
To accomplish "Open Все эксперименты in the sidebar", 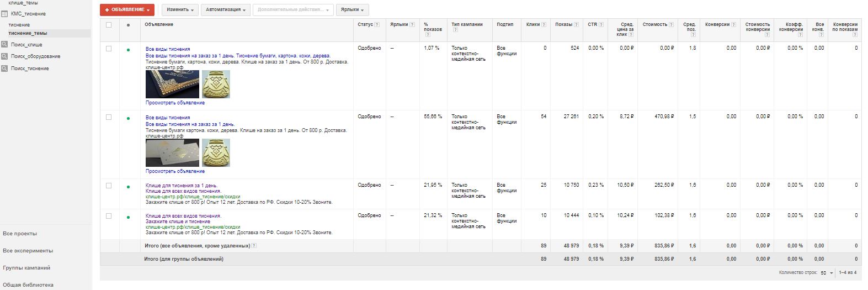I will tap(28, 251).
